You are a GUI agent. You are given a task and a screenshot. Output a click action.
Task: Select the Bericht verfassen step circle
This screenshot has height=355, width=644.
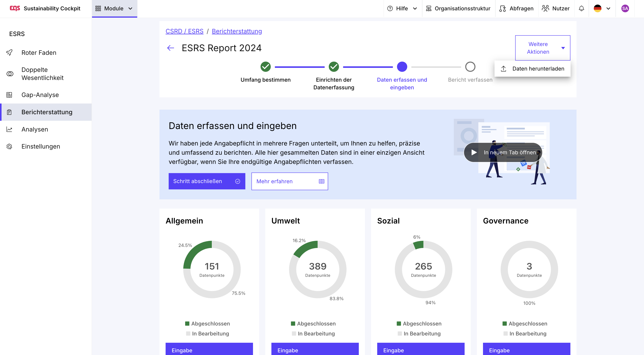pyautogui.click(x=470, y=67)
